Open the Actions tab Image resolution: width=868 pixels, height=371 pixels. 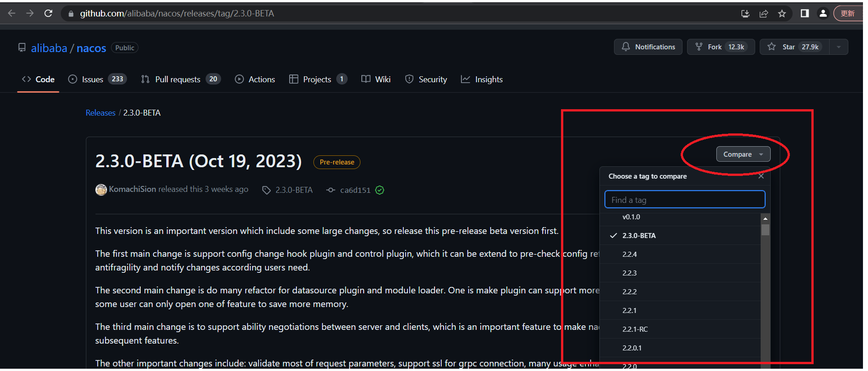coord(255,79)
